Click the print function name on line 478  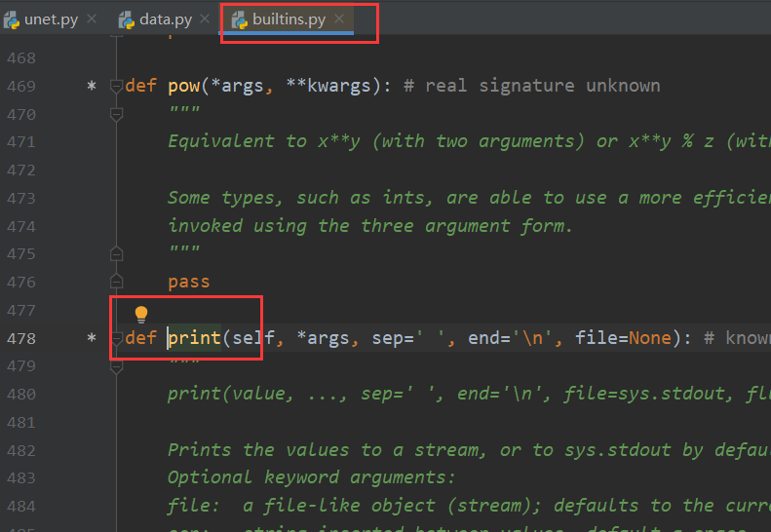(x=195, y=338)
